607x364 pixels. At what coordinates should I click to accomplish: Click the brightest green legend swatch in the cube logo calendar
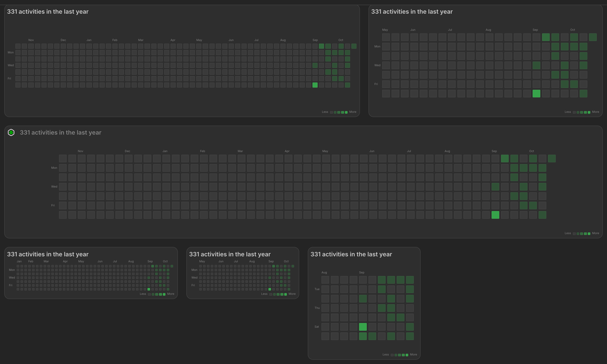click(x=589, y=233)
